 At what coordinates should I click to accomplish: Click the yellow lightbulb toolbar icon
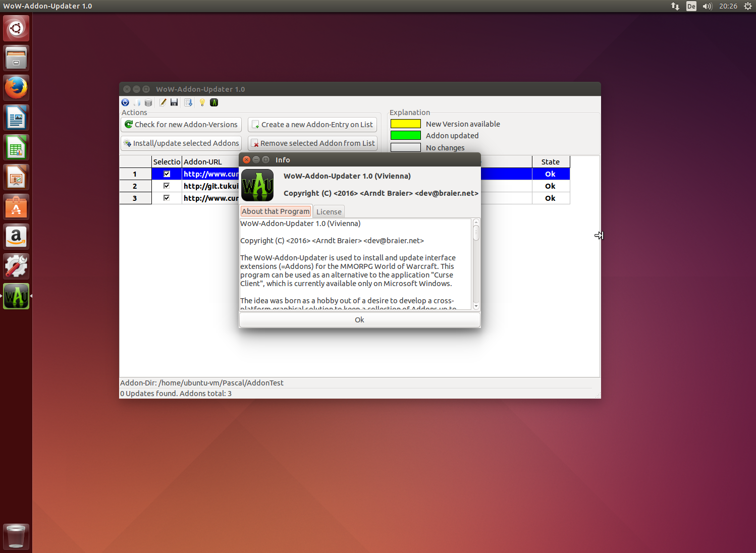pyautogui.click(x=202, y=102)
